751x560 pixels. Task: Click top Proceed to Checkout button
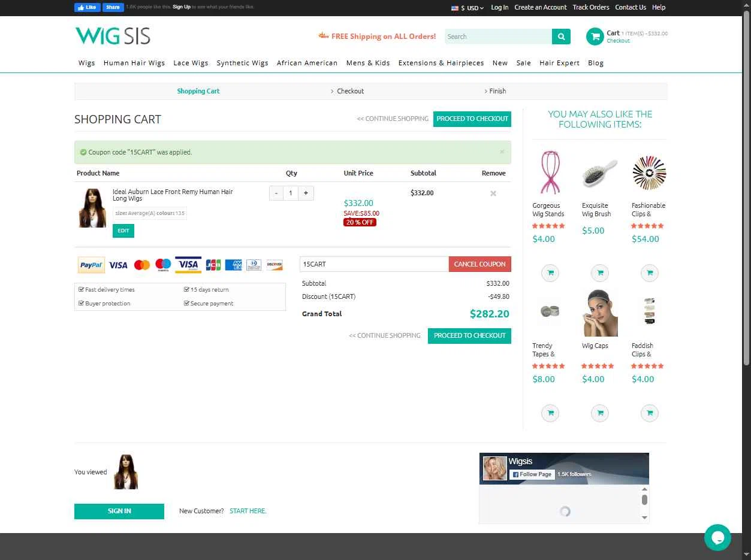point(472,119)
